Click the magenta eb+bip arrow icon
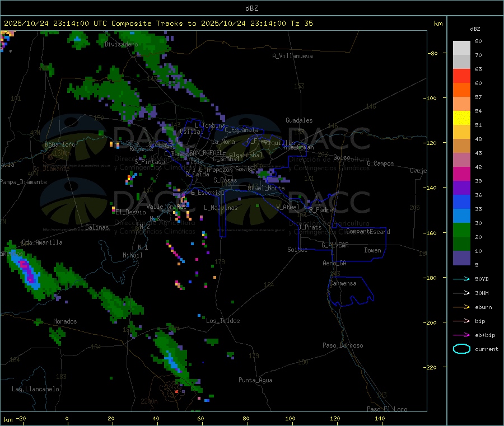504x426 pixels. click(x=461, y=335)
